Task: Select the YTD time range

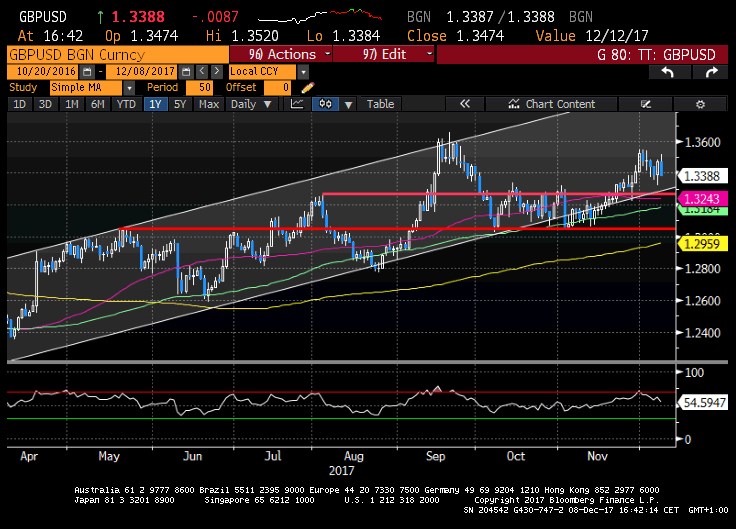Action: (x=126, y=104)
